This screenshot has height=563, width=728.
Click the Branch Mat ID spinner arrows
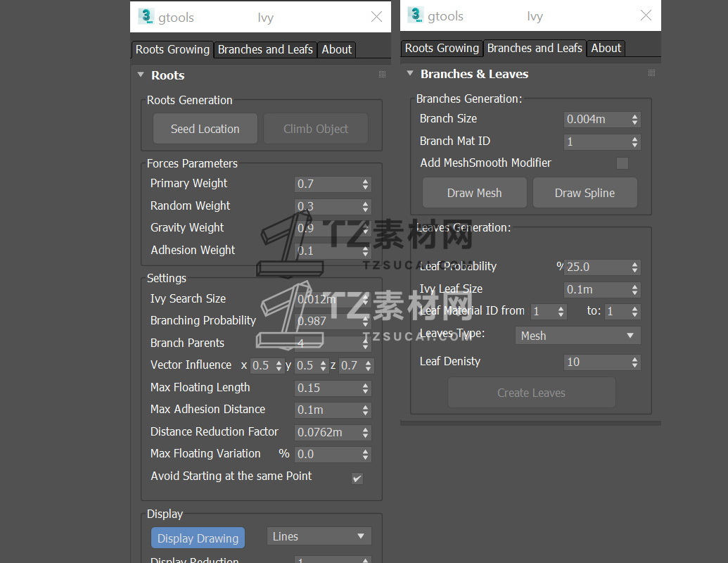634,142
